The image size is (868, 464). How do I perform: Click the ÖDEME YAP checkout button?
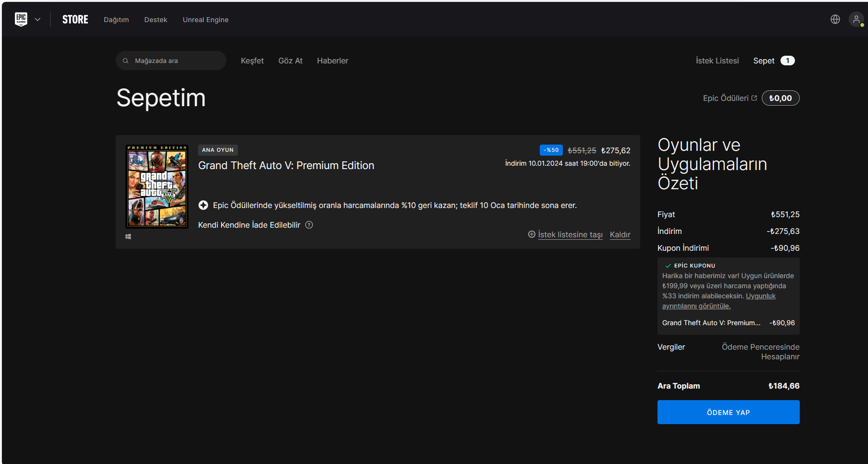[x=729, y=412]
